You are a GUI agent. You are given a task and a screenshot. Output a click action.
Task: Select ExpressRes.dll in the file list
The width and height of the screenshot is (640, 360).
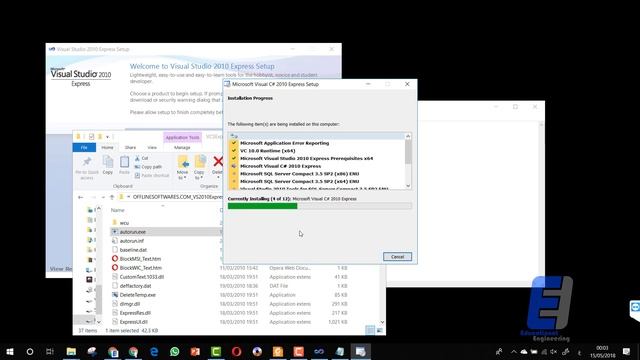(x=135, y=313)
